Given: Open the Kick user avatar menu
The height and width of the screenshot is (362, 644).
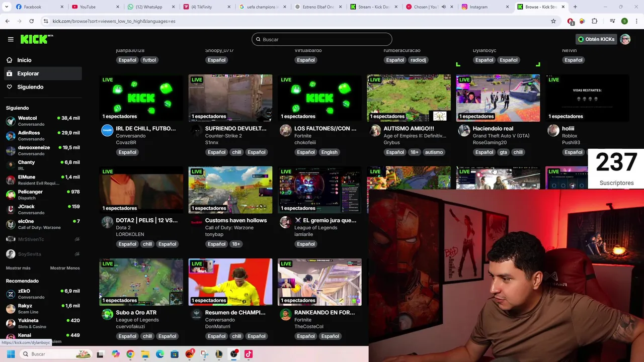Looking at the screenshot, I should 625,39.
